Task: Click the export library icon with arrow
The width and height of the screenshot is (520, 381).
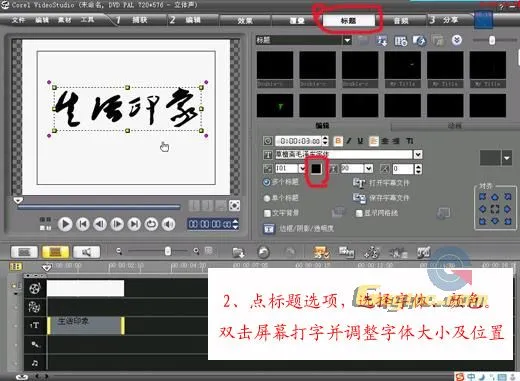Action: (419, 41)
